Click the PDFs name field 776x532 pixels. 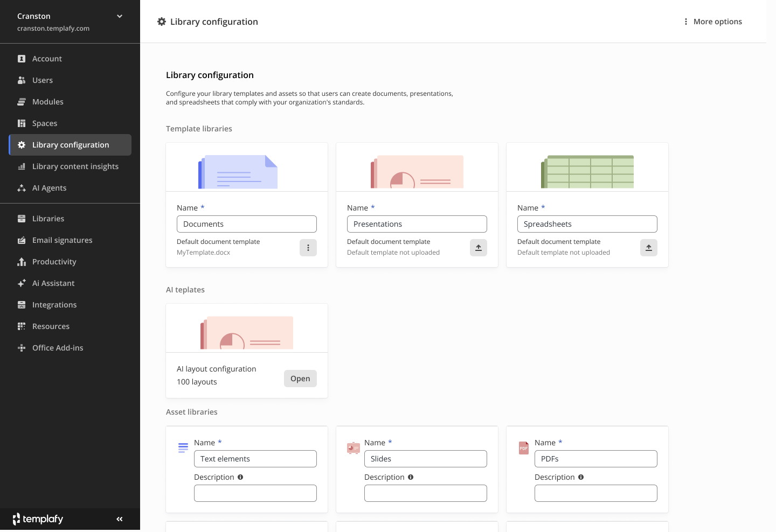(596, 459)
